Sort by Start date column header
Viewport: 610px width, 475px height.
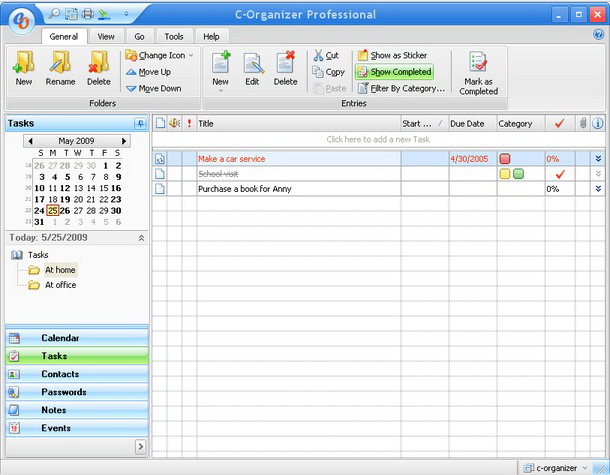coord(424,124)
